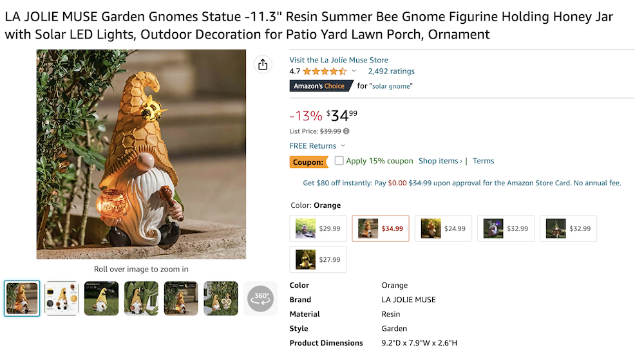Pick the $27.99 color variant
The width and height of the screenshot is (644, 352).
[318, 260]
